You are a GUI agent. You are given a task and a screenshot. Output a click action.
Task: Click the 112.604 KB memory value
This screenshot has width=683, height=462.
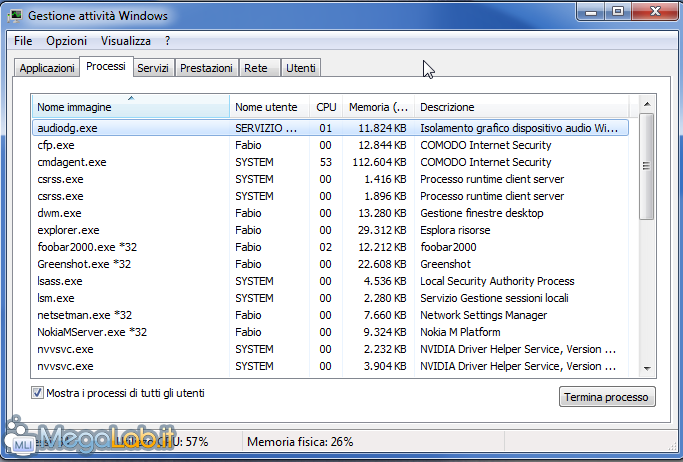pyautogui.click(x=379, y=162)
